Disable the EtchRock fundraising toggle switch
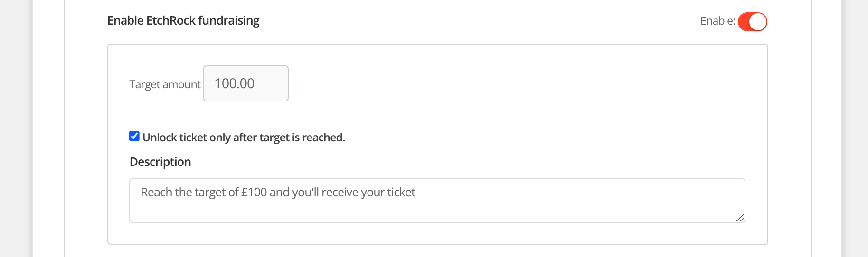The image size is (868, 257). [x=752, y=22]
